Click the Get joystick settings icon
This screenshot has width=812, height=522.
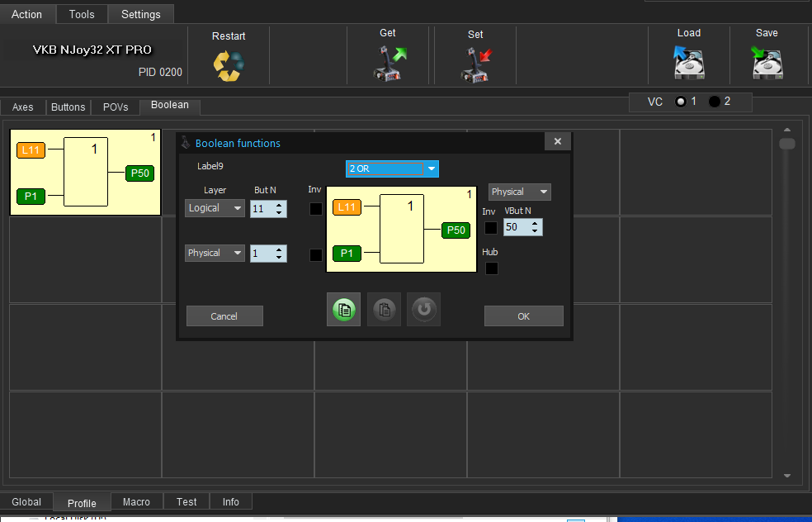point(387,64)
